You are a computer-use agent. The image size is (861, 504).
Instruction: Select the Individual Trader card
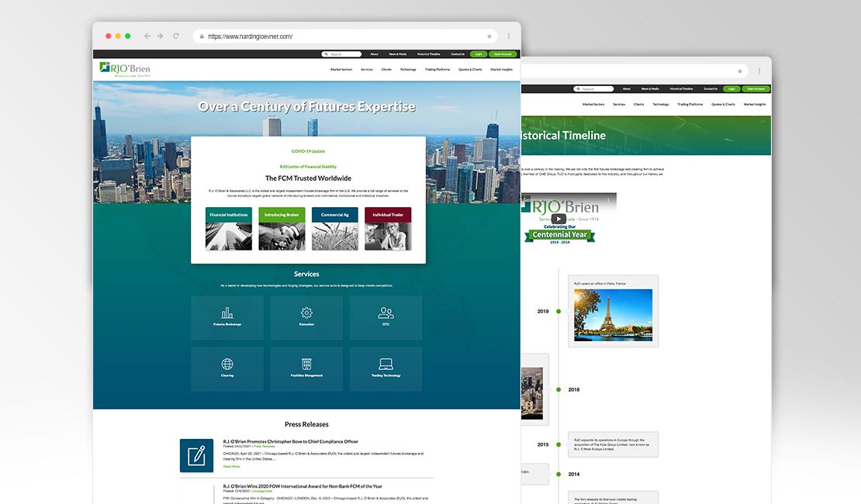tap(388, 229)
